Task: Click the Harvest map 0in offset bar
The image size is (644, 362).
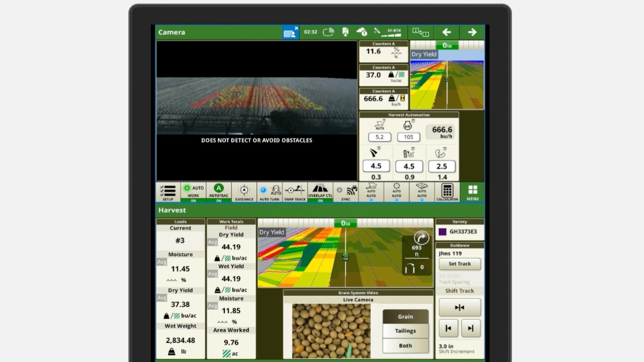Action: coord(345,223)
